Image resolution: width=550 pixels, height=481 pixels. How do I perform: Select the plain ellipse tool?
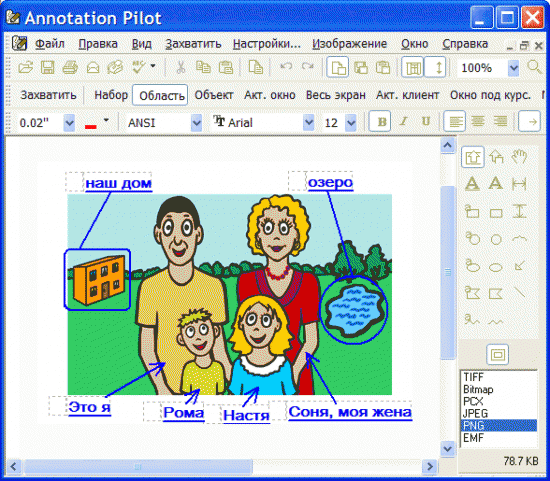click(x=496, y=267)
